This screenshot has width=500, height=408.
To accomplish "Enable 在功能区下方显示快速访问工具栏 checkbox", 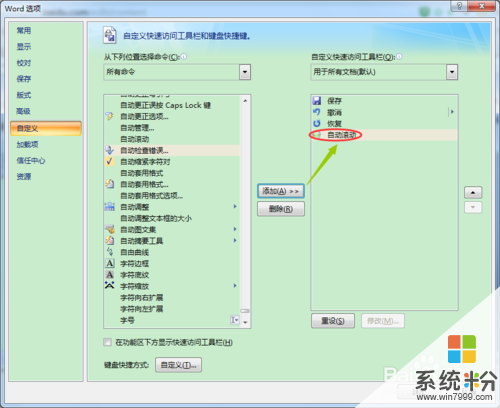I will coord(107,342).
